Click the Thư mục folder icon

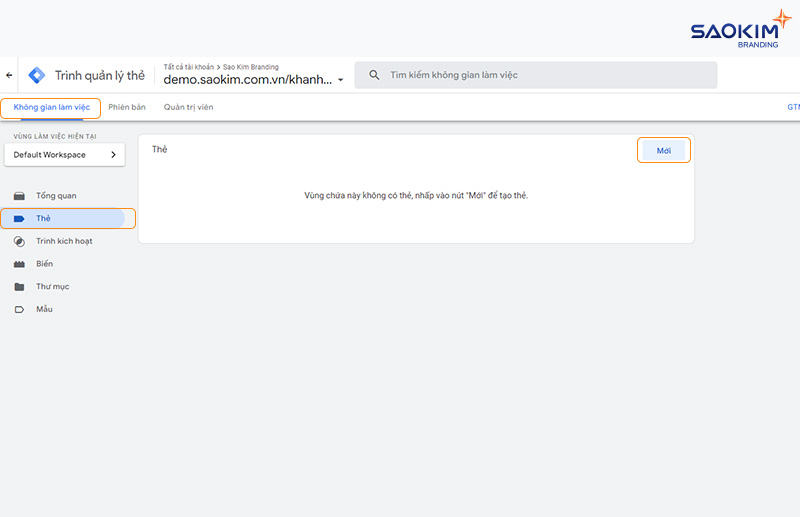pyautogui.click(x=19, y=287)
